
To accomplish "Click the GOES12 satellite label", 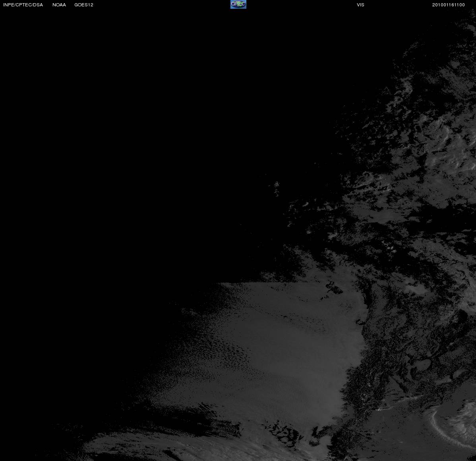I will [x=84, y=5].
